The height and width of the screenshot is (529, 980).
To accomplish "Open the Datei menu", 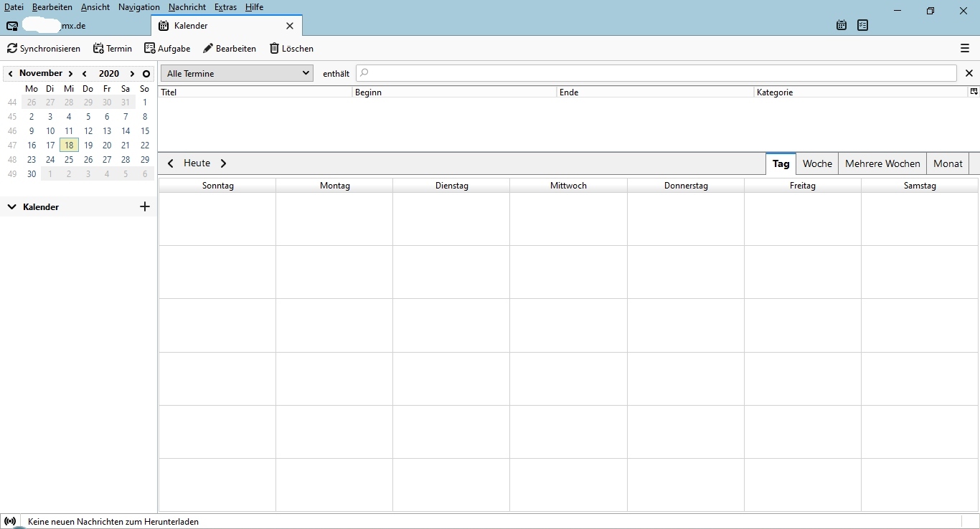I will click(x=14, y=7).
